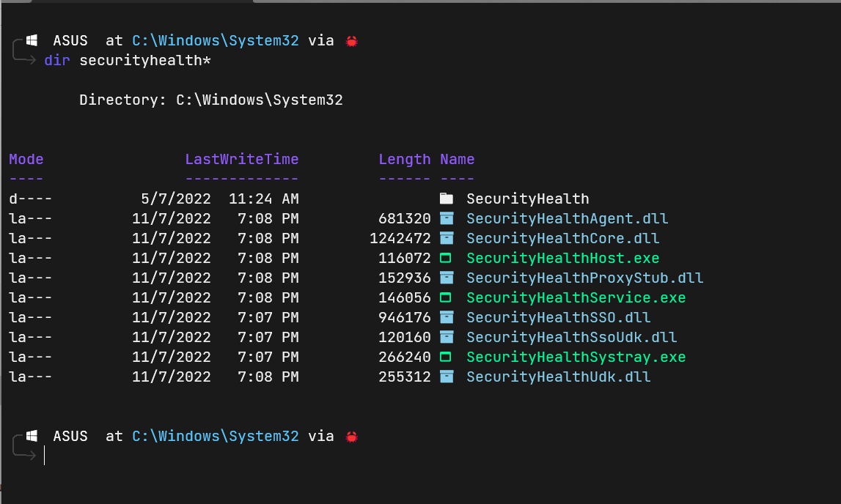This screenshot has width=841, height=504.
Task: Click the Directory: C:\Windows\System32 line
Action: [210, 100]
